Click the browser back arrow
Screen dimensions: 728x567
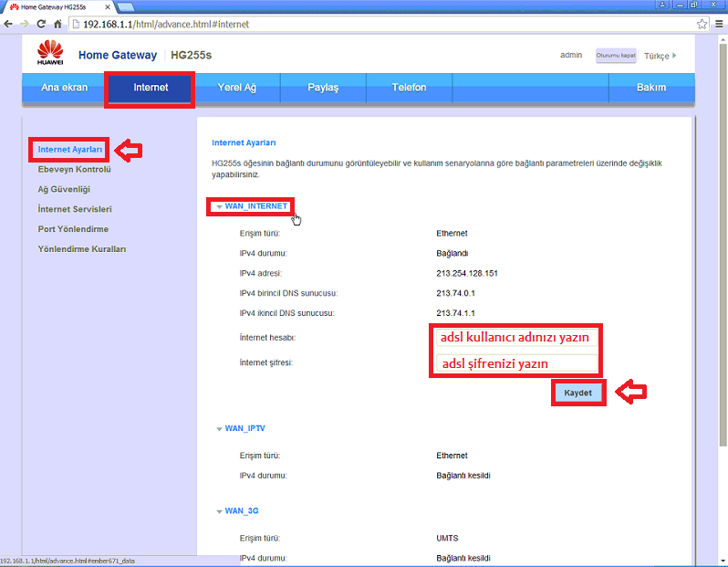coord(8,24)
